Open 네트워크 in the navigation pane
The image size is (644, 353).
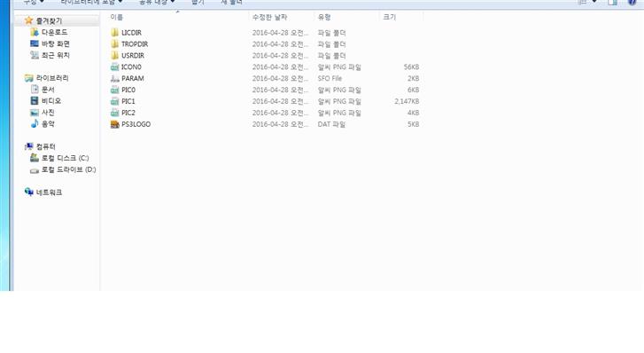49,192
